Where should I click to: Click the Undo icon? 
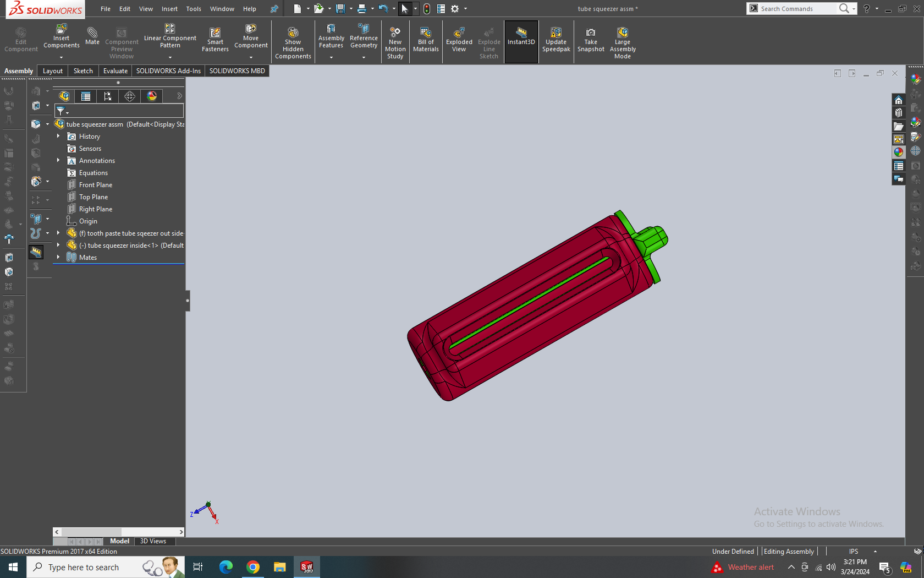point(383,9)
